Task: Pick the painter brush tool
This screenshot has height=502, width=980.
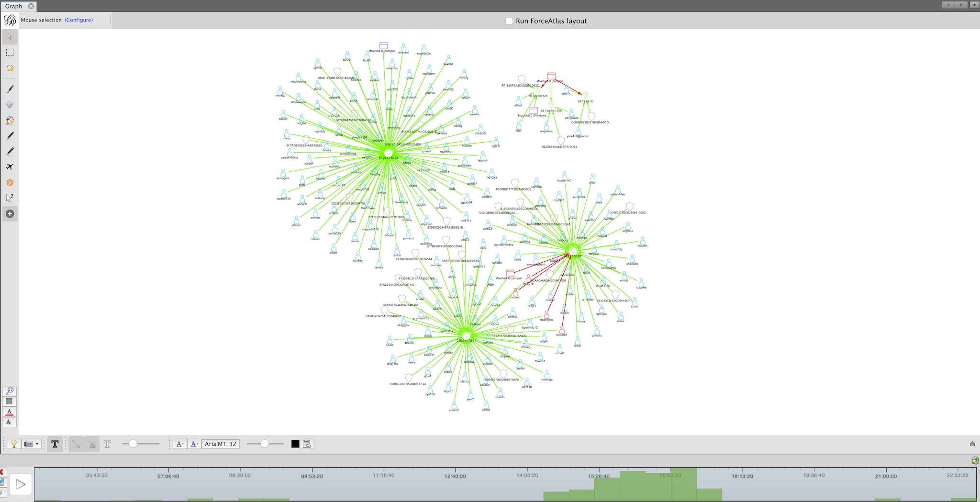Action: pos(10,88)
